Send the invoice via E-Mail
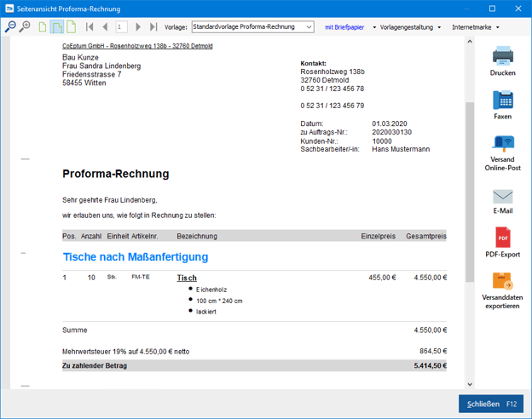Screen dimensions: 532x419 (503, 197)
